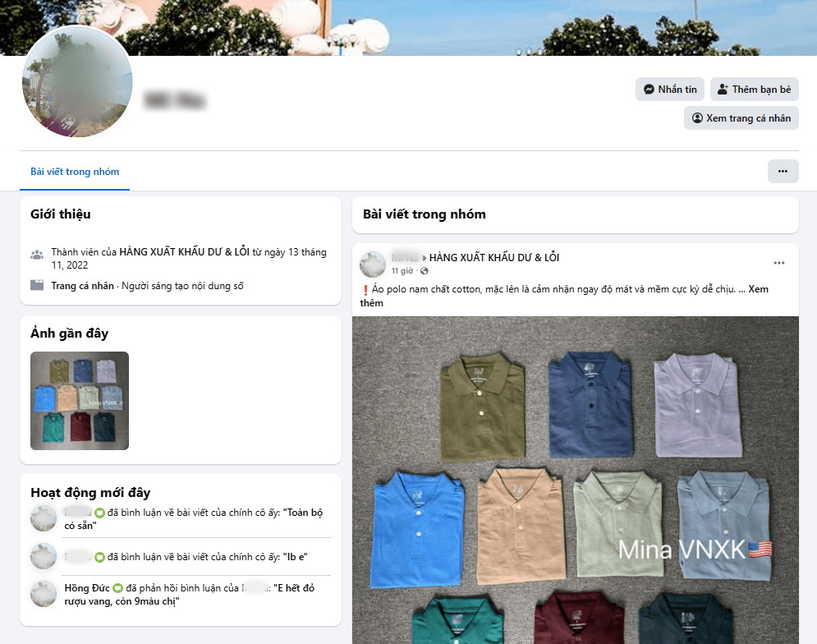Click the avatar beside the "Toàn bộ có sẵn" activity

click(44, 518)
